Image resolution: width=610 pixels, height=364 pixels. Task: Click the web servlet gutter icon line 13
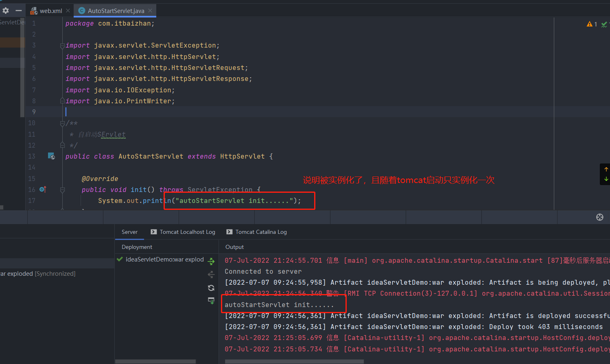[51, 156]
